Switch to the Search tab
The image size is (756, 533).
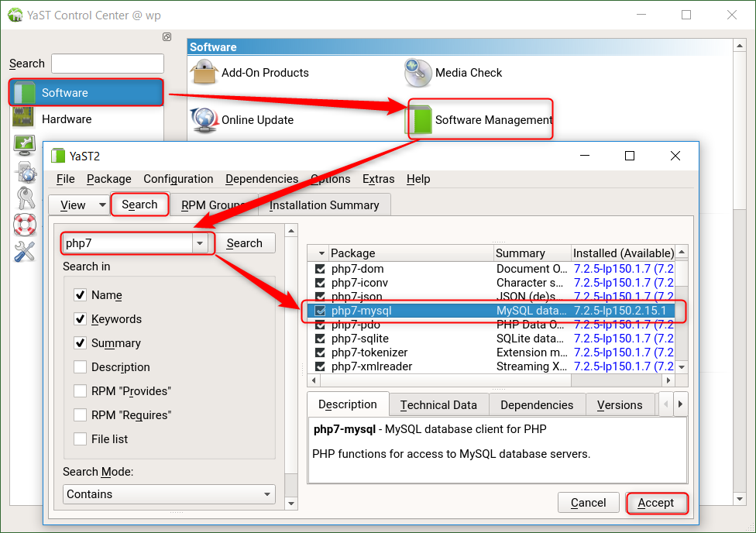tap(140, 205)
